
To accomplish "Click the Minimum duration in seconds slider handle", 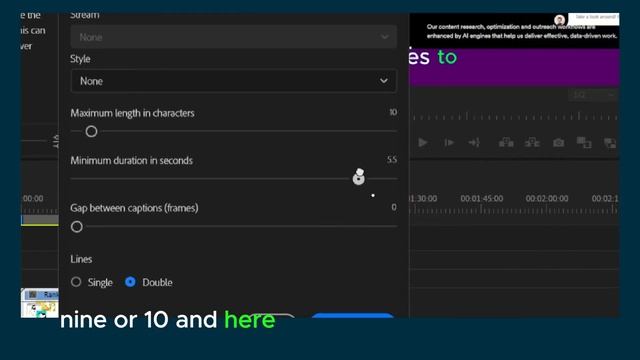I will point(358,179).
